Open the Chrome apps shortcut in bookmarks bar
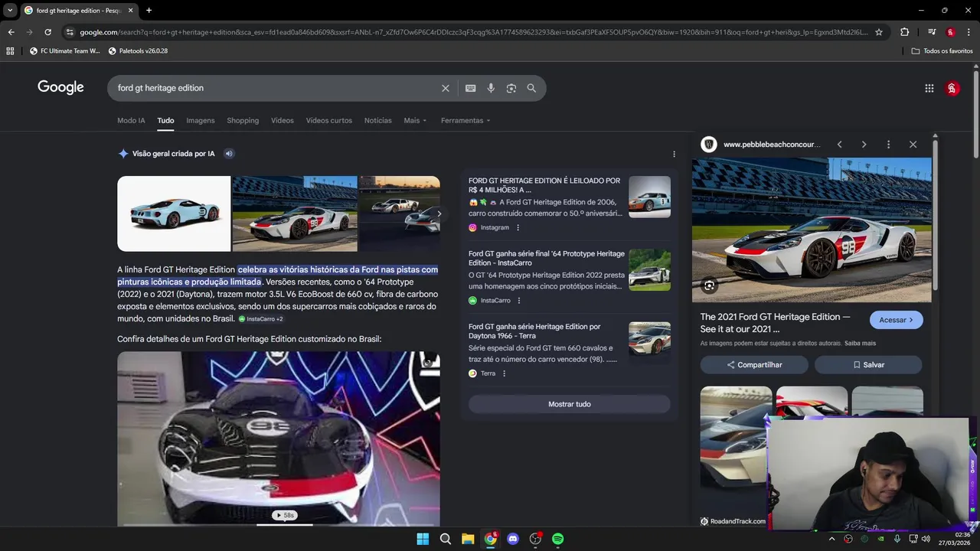Screen dimensions: 980x551 [x=10, y=51]
